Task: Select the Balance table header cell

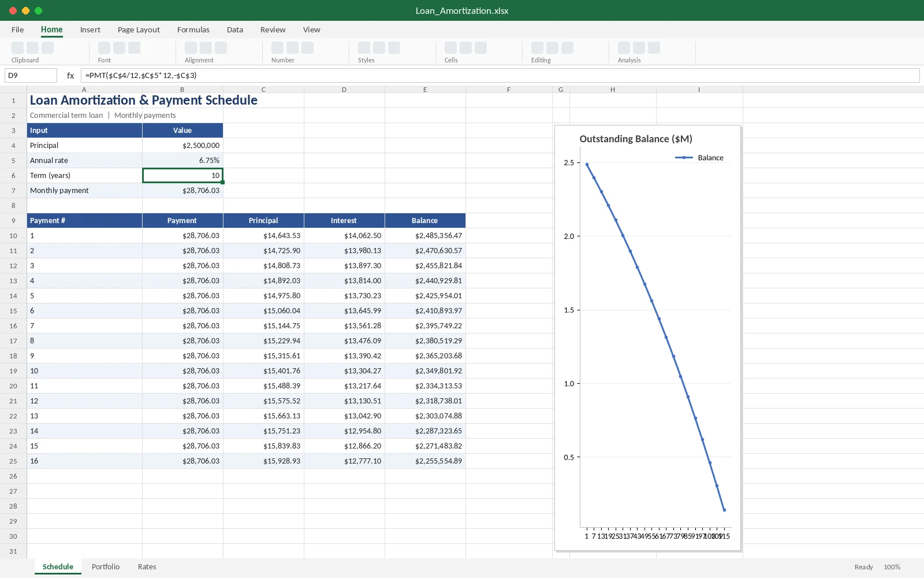Action: (x=425, y=220)
